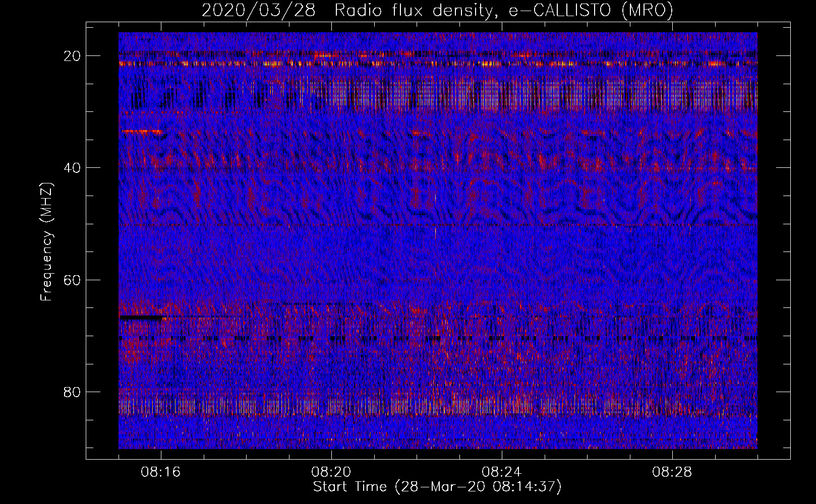
Task: Click the 60 MHz frequency tick label
Action: tap(73, 280)
